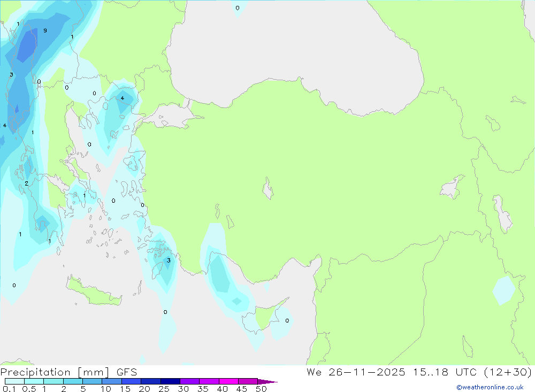Pick the 5–10 mm legend color box
Viewport: 535px width, 392px height.
(93, 381)
